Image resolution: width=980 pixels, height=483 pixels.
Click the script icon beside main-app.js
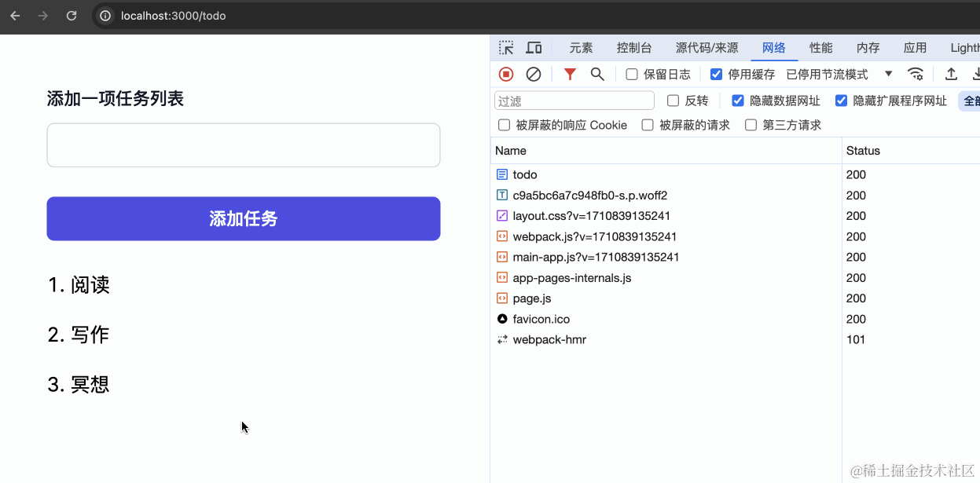502,257
